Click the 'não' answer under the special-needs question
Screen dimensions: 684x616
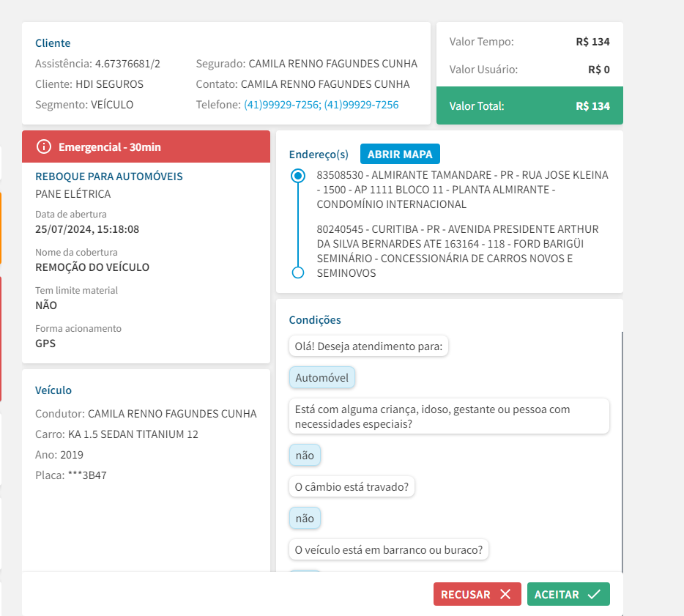pyautogui.click(x=305, y=456)
